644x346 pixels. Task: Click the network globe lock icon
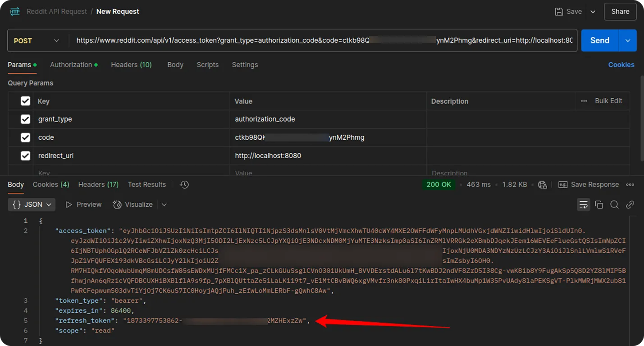543,185
